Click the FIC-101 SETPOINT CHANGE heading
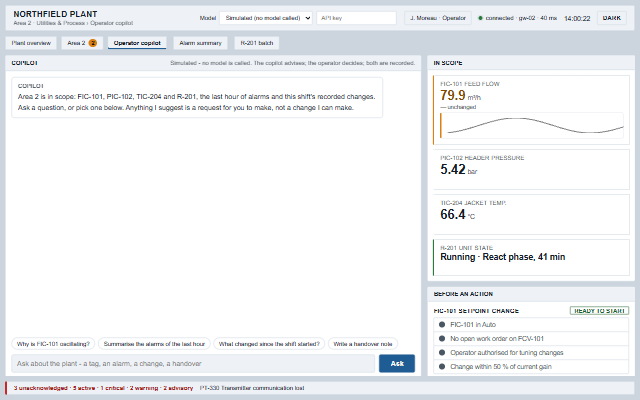This screenshot has width=640, height=400. (x=476, y=311)
